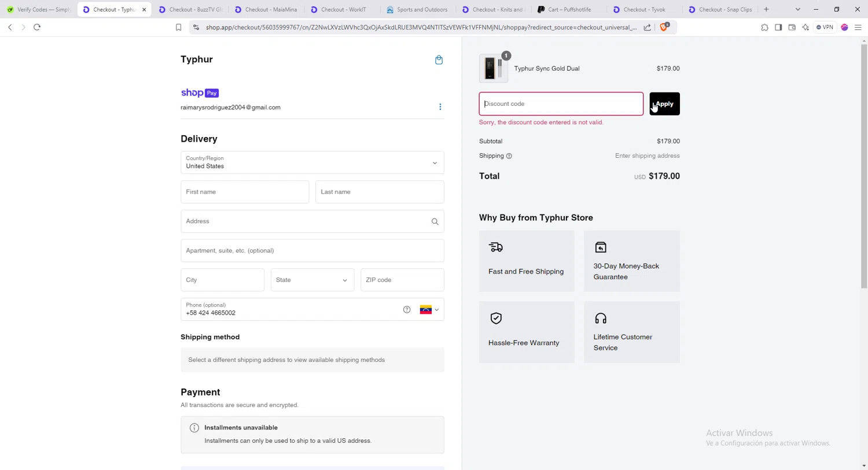Switch to Checkout - MaiaMina tab
Screen dimensions: 868x470
(266, 9)
